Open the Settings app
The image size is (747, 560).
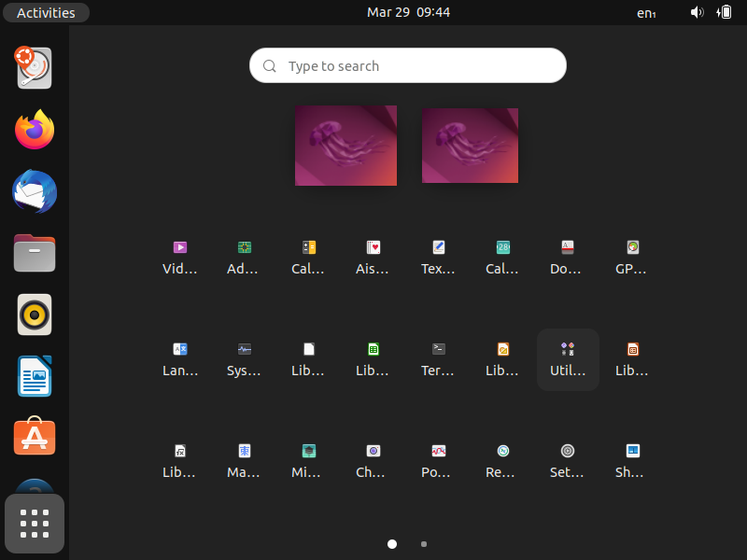(x=568, y=461)
